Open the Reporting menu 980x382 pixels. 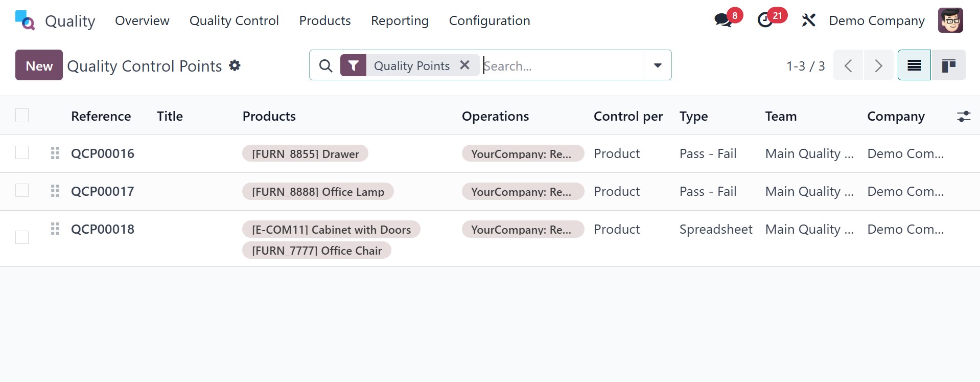[400, 21]
